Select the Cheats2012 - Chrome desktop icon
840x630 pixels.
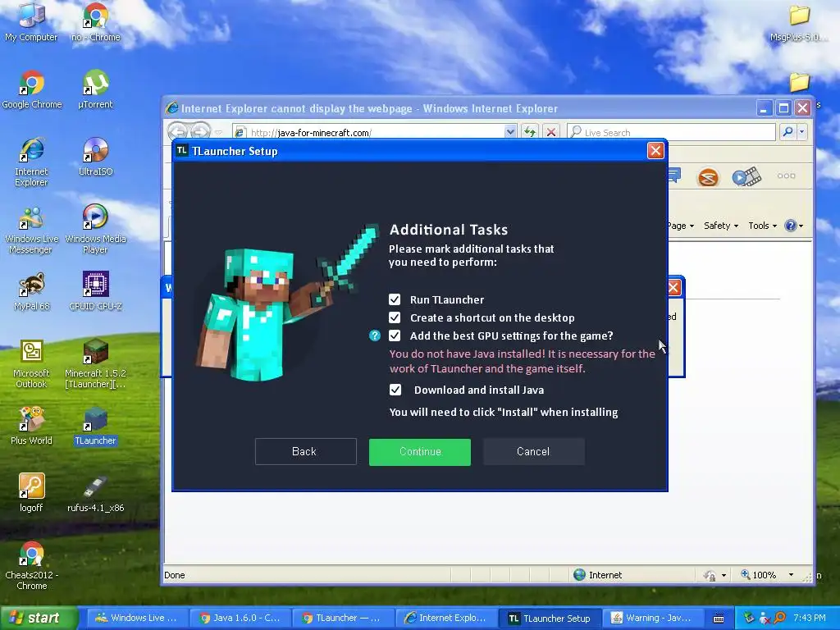(32, 566)
